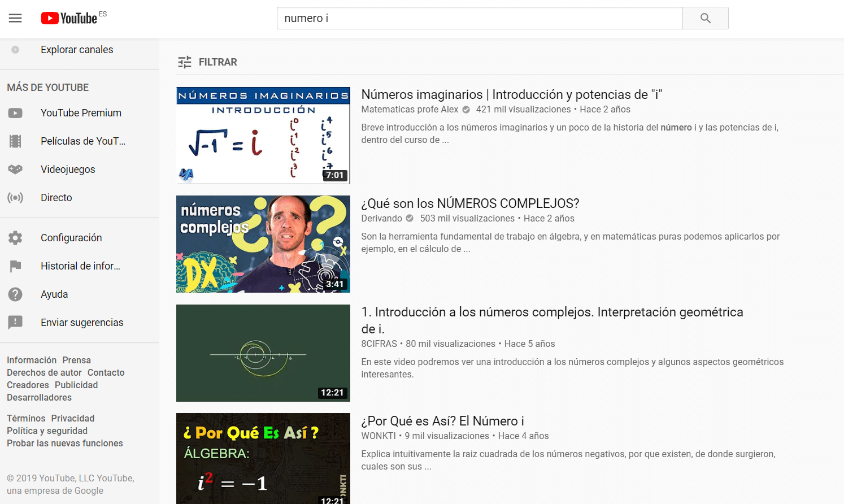The width and height of the screenshot is (844, 504).
Task: Click the filter sliders icon
Action: tap(185, 62)
